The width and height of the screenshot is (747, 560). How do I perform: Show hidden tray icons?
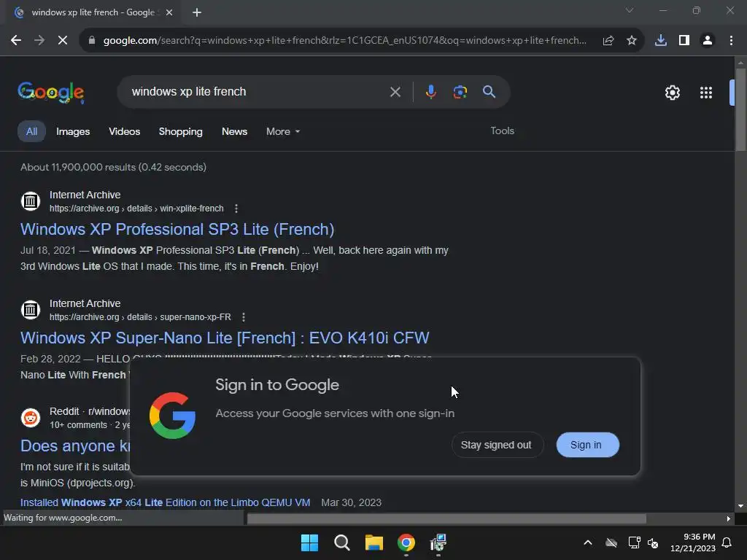(x=588, y=542)
